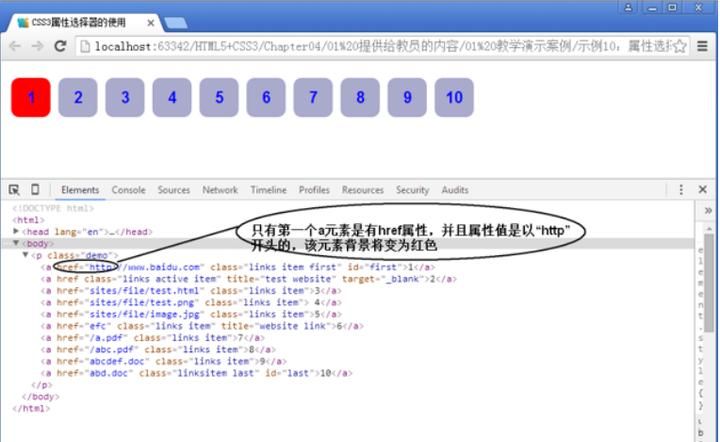Open a new browser tab

[x=175, y=23]
